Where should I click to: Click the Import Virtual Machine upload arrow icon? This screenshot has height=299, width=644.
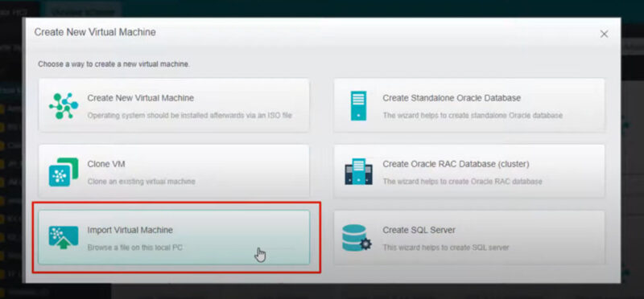pos(64,238)
